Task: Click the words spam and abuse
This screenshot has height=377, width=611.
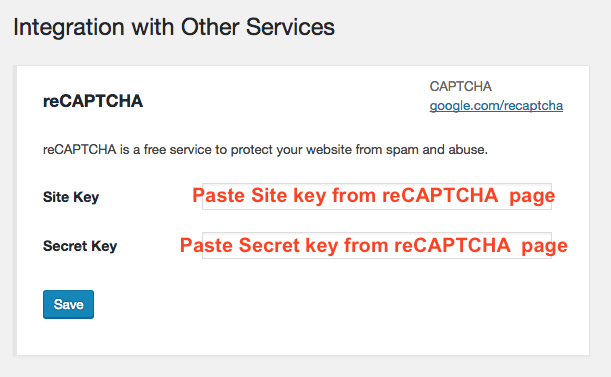Action: pyautogui.click(x=436, y=150)
